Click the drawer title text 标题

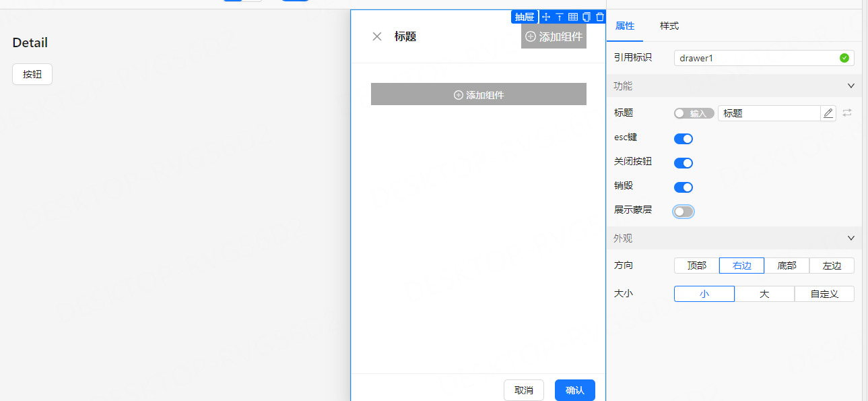pyautogui.click(x=405, y=36)
